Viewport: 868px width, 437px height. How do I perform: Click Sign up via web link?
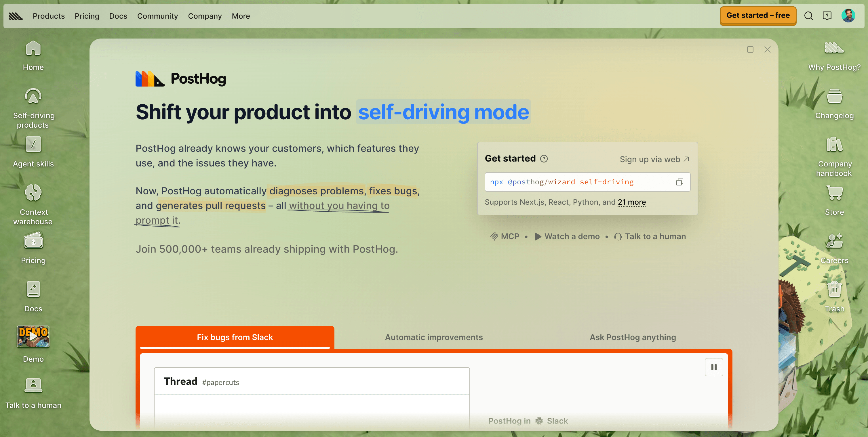pyautogui.click(x=654, y=159)
